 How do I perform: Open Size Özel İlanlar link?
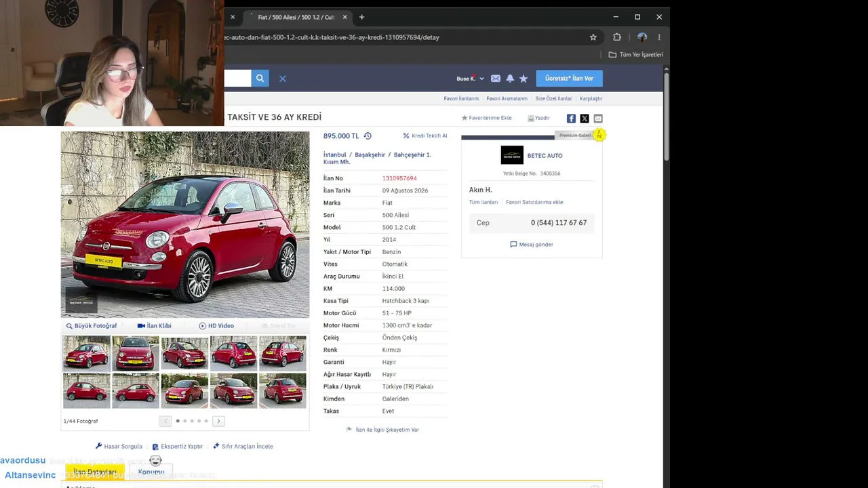[x=553, y=99]
